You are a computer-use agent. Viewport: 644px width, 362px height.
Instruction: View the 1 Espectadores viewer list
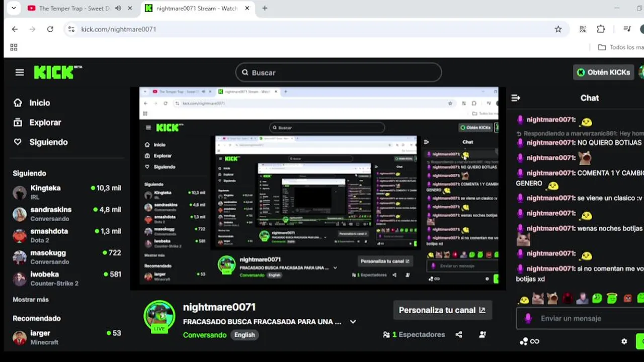(x=414, y=334)
